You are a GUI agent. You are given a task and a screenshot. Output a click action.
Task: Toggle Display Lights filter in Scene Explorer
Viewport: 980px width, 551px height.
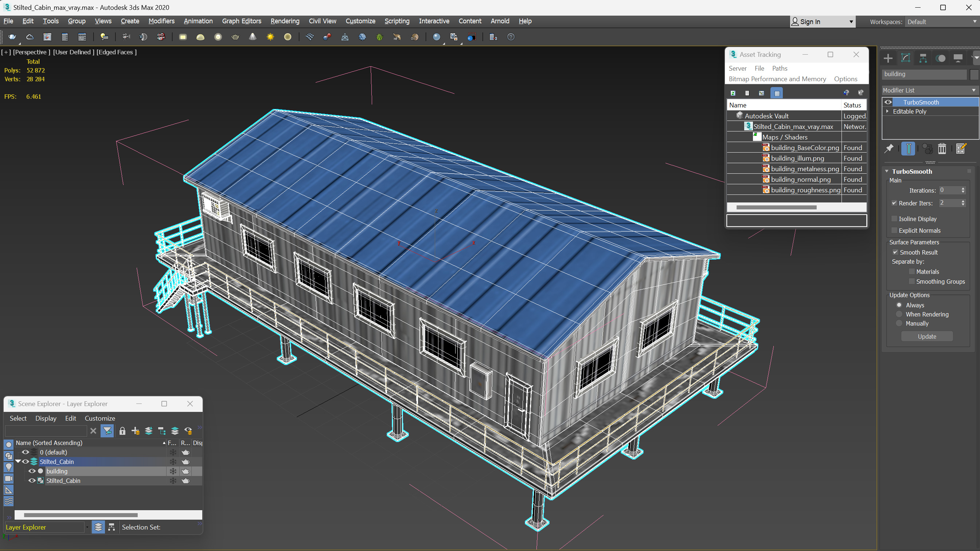click(x=8, y=467)
